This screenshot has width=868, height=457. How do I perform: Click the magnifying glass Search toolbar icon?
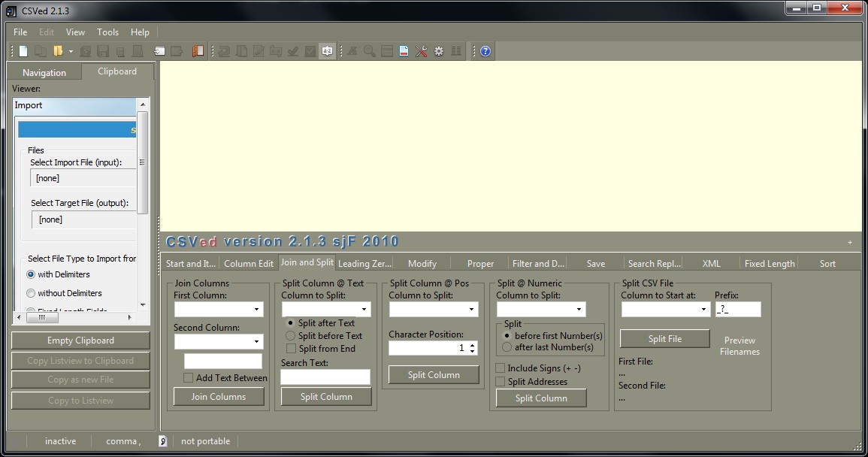(369, 52)
